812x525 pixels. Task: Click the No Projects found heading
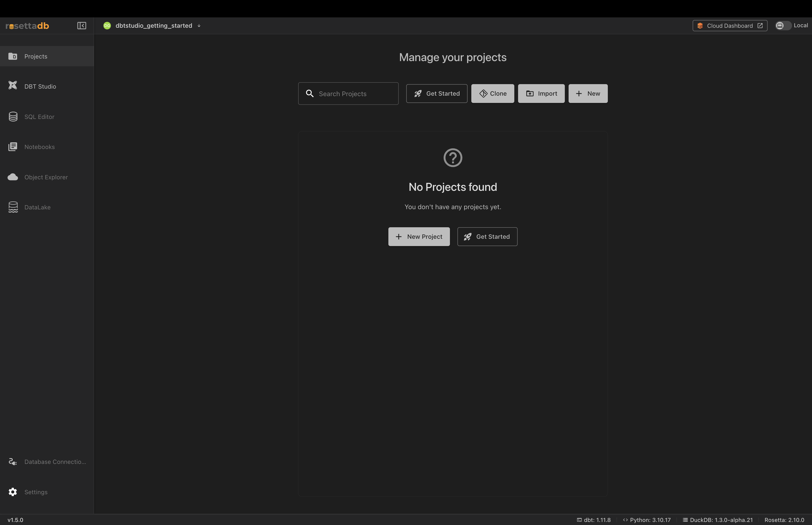pyautogui.click(x=453, y=187)
